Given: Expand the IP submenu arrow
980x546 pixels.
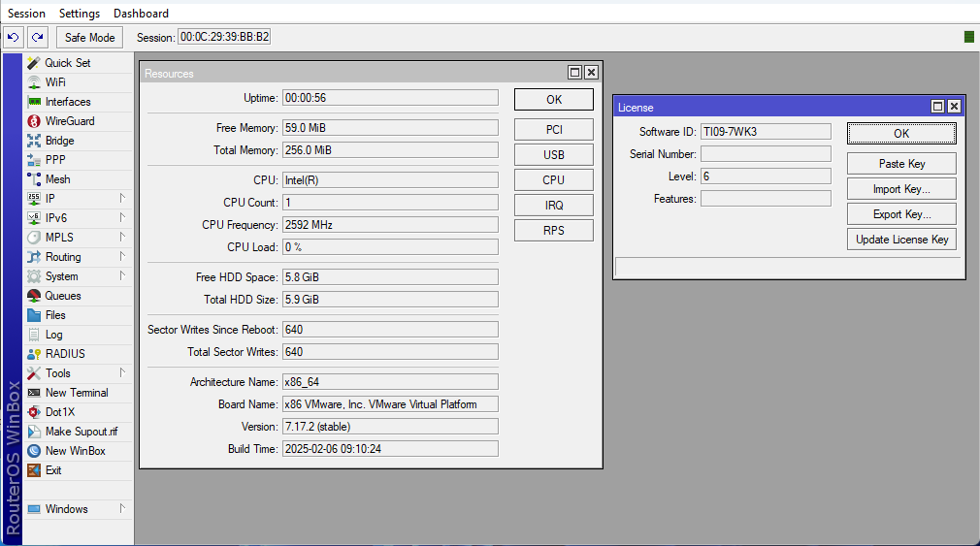Looking at the screenshot, I should pos(122,198).
